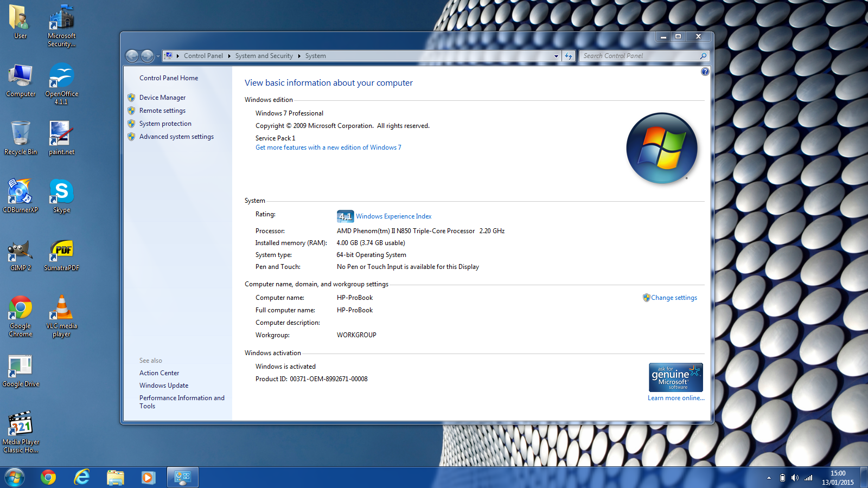Image resolution: width=868 pixels, height=488 pixels.
Task: Launch Chrome from the taskbar
Action: (x=48, y=478)
